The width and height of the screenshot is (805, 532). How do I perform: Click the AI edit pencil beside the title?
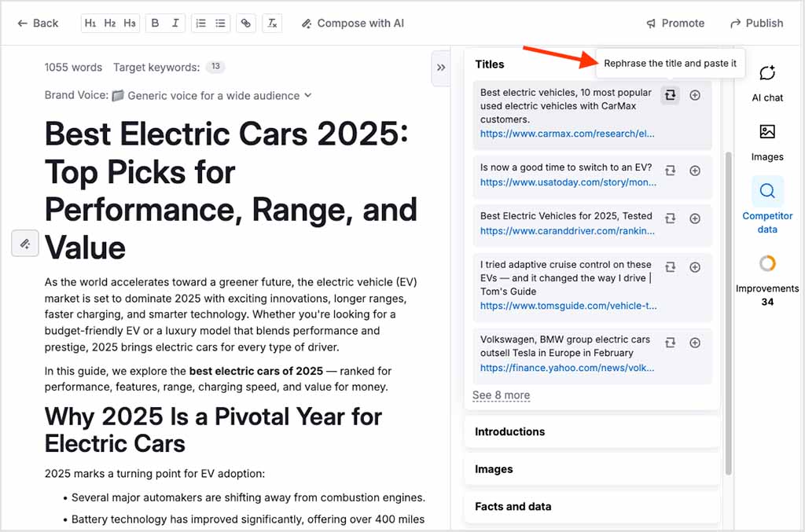click(x=25, y=243)
